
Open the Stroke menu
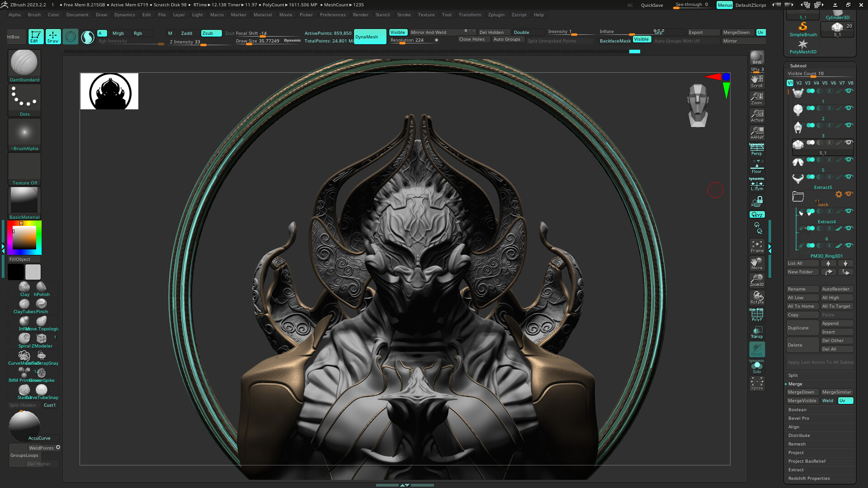404,14
